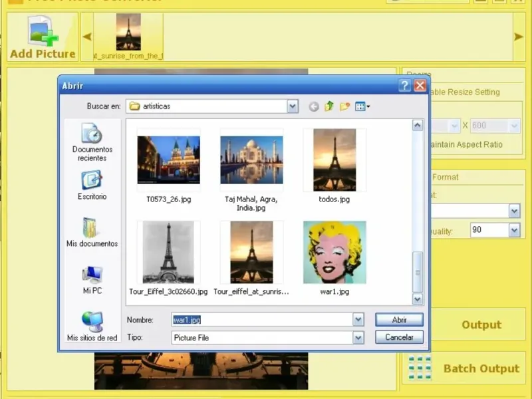The image size is (532, 399).
Task: Expand the Tipo file type dropdown
Action: click(358, 338)
